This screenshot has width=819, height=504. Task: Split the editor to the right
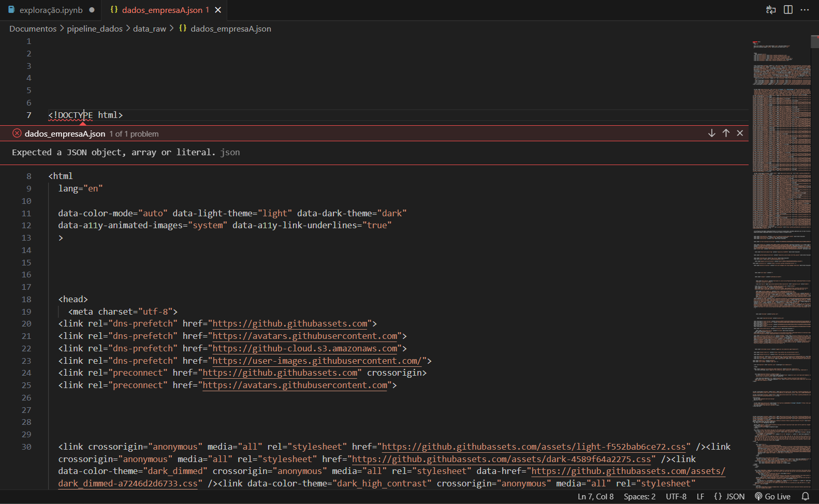pos(788,10)
